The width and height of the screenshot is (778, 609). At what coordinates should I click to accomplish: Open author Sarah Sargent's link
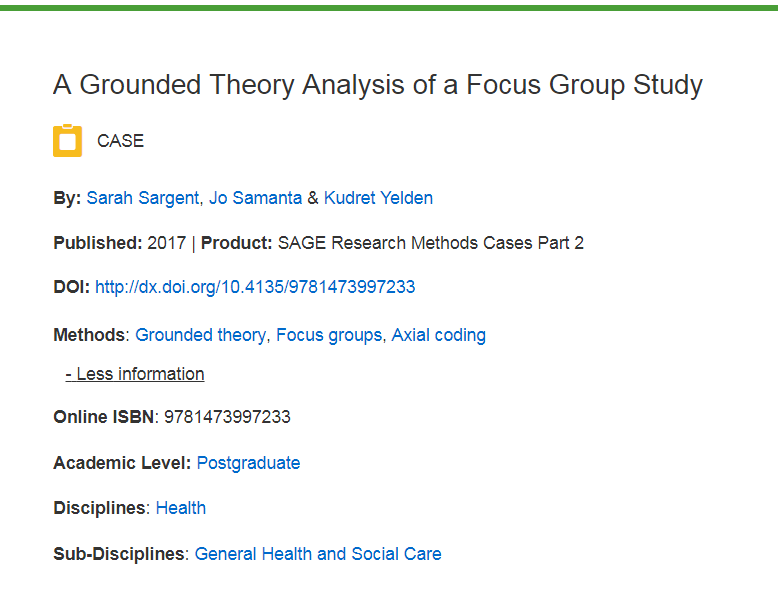pos(143,198)
